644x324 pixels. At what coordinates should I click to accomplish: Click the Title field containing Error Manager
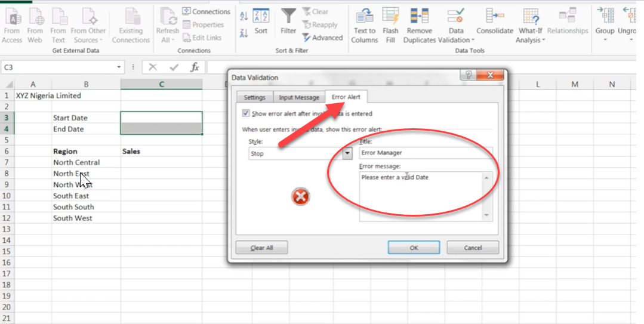coord(426,153)
